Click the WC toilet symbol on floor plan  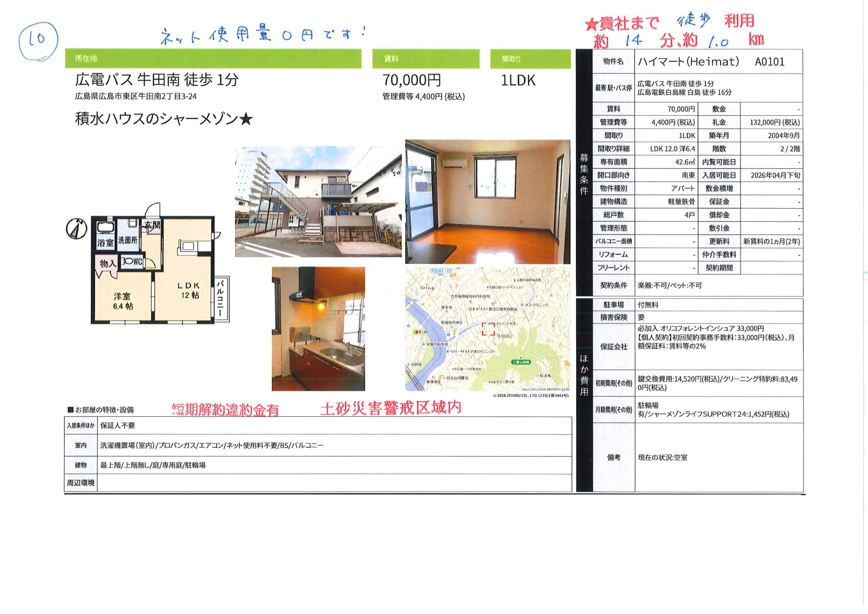(x=133, y=261)
